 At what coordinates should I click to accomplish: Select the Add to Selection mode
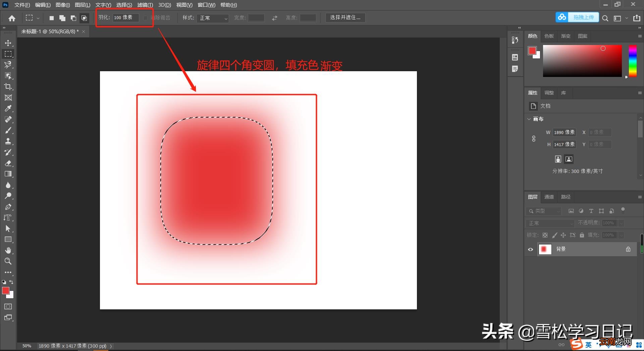point(62,18)
